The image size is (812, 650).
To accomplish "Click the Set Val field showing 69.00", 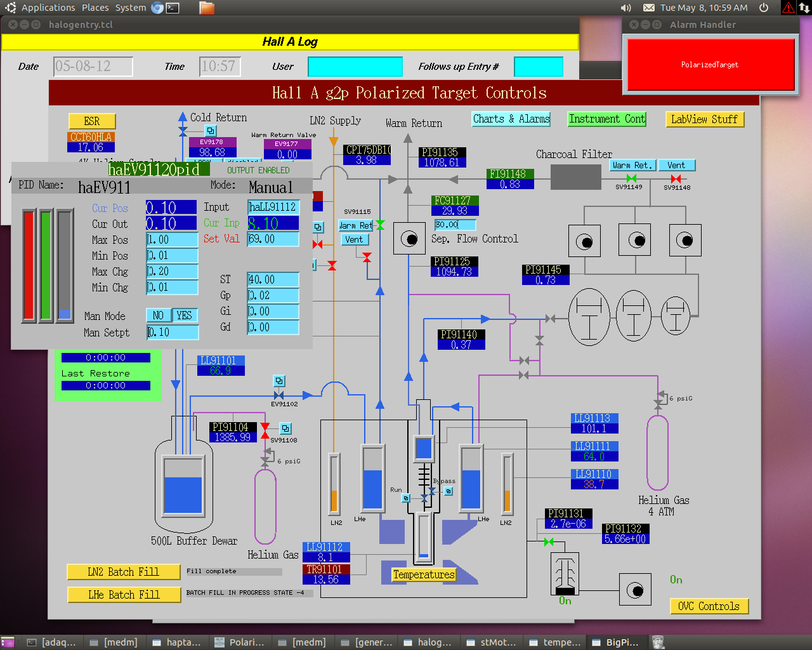I will point(273,239).
